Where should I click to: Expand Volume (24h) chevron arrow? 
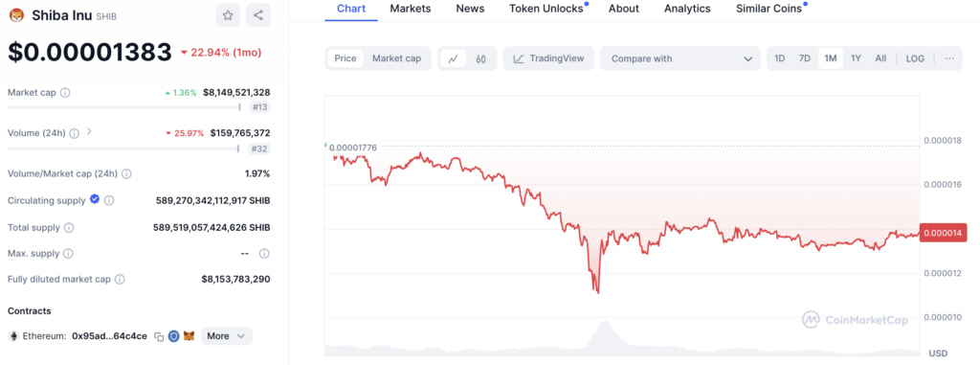click(89, 132)
